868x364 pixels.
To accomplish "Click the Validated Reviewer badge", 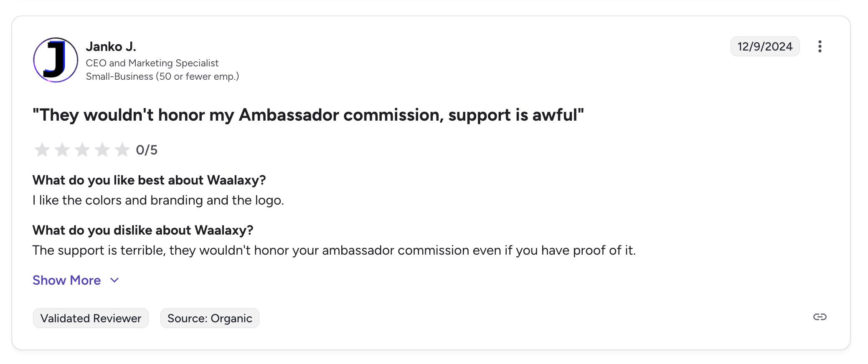I will pos(91,318).
